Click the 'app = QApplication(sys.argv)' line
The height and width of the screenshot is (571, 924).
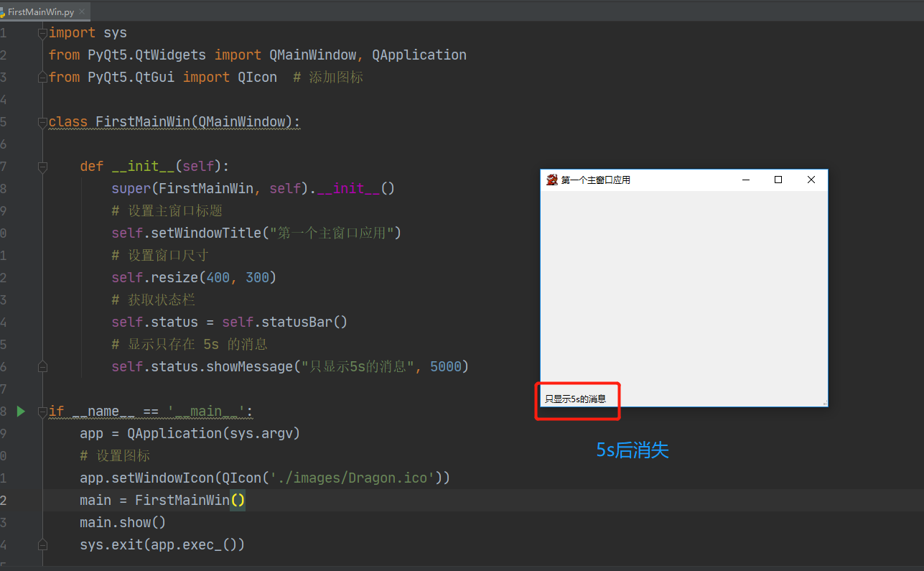pos(190,434)
